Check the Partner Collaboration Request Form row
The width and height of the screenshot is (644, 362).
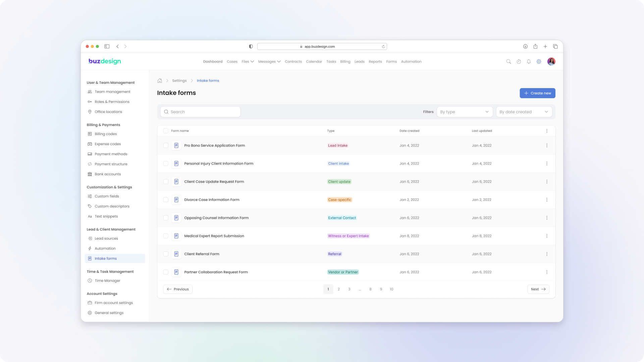click(166, 272)
